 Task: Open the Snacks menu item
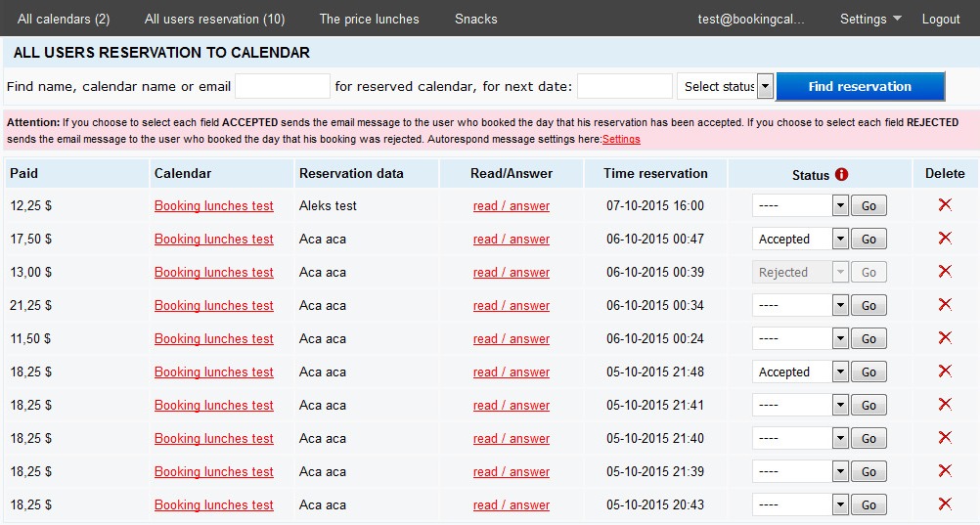coord(475,19)
